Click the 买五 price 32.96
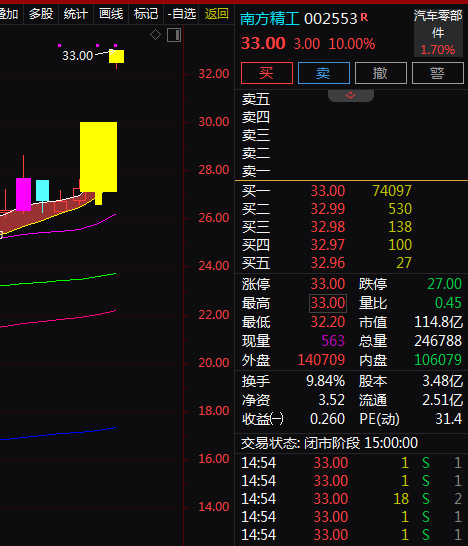This screenshot has width=468, height=546. [328, 263]
